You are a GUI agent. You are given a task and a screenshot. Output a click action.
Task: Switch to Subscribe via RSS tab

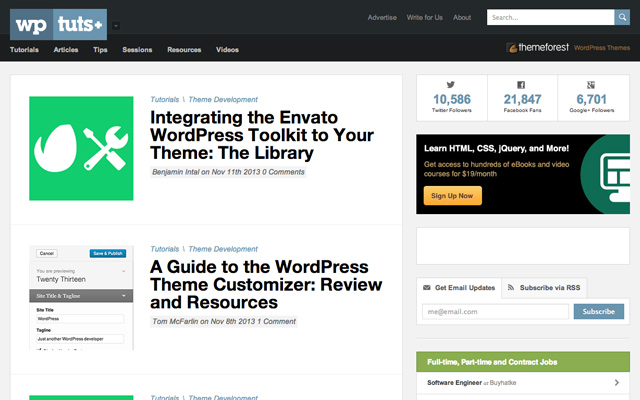click(544, 288)
